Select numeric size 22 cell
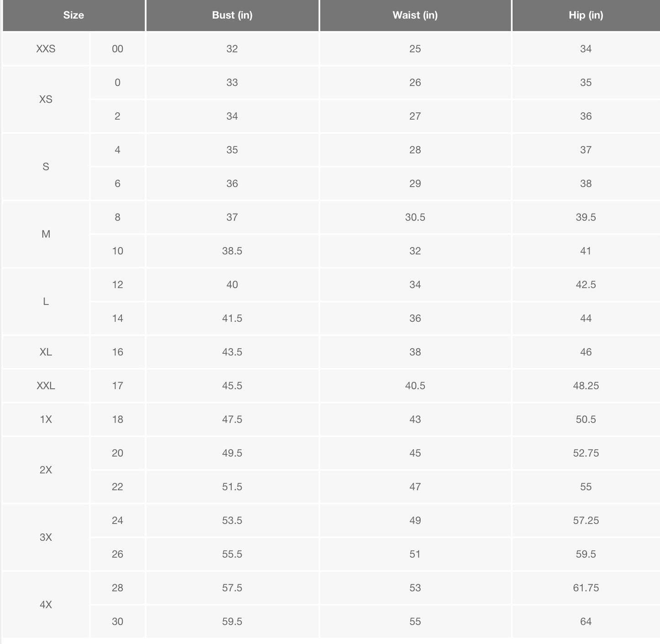Image resolution: width=660 pixels, height=644 pixels. (117, 487)
